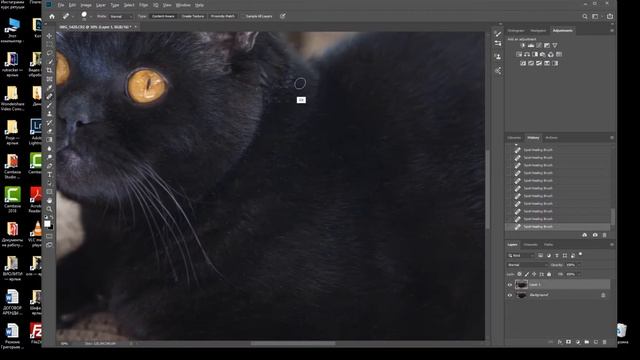Click the search icon at top right
Image resolution: width=640 pixels, height=360 pixels.
(584, 16)
